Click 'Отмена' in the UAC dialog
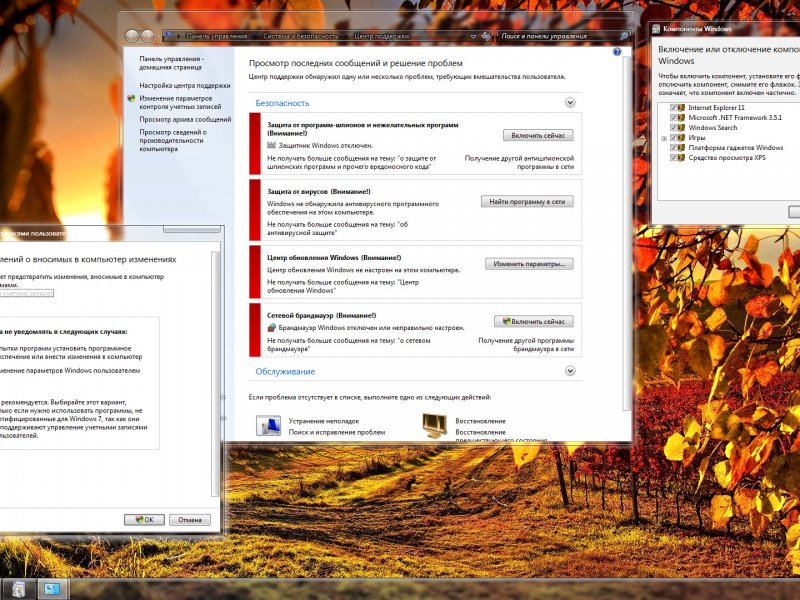 tap(190, 519)
